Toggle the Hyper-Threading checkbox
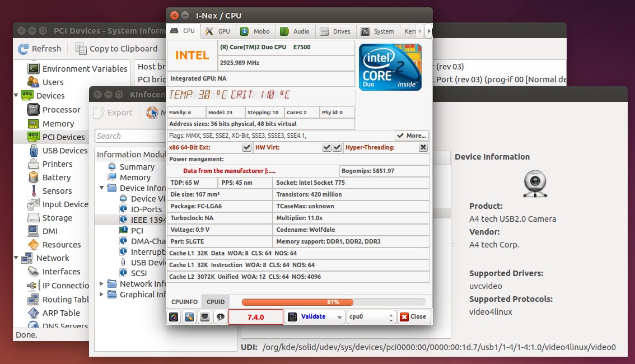This screenshot has height=364, width=635. pyautogui.click(x=423, y=147)
